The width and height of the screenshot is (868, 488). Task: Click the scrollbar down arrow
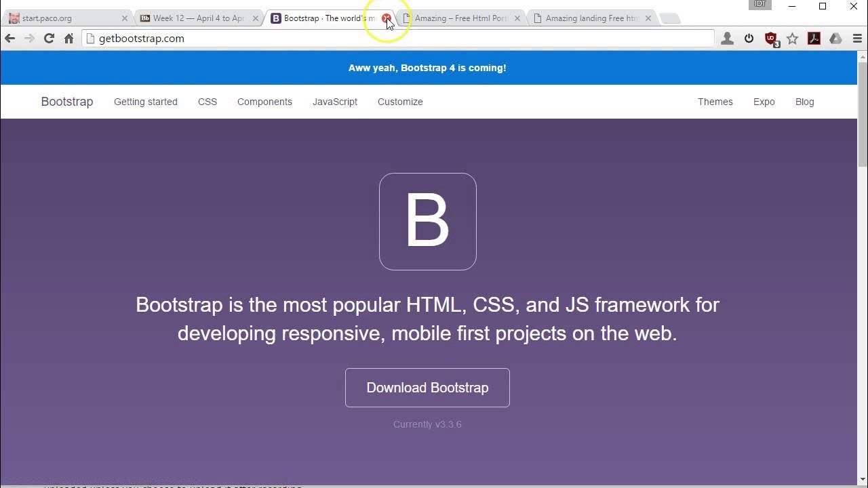pyautogui.click(x=863, y=480)
